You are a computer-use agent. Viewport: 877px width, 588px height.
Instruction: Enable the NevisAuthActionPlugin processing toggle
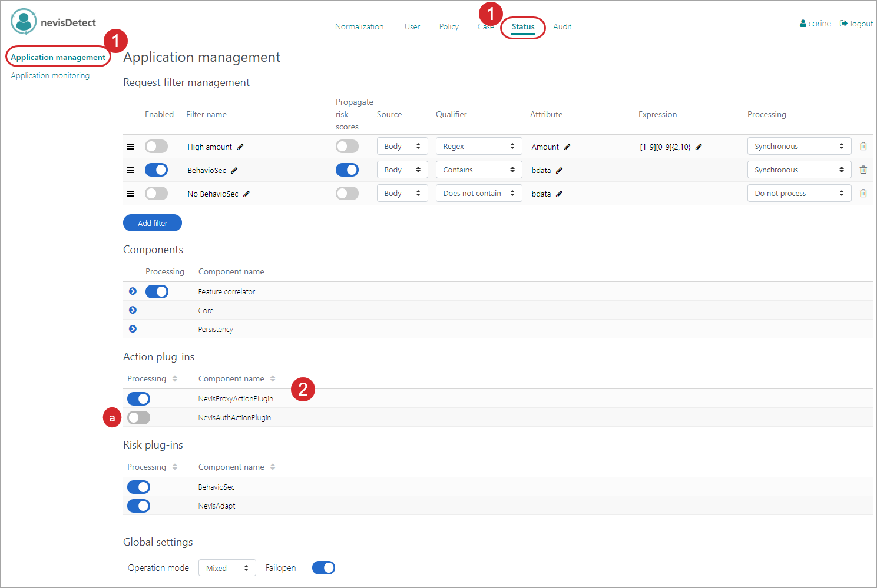click(139, 418)
